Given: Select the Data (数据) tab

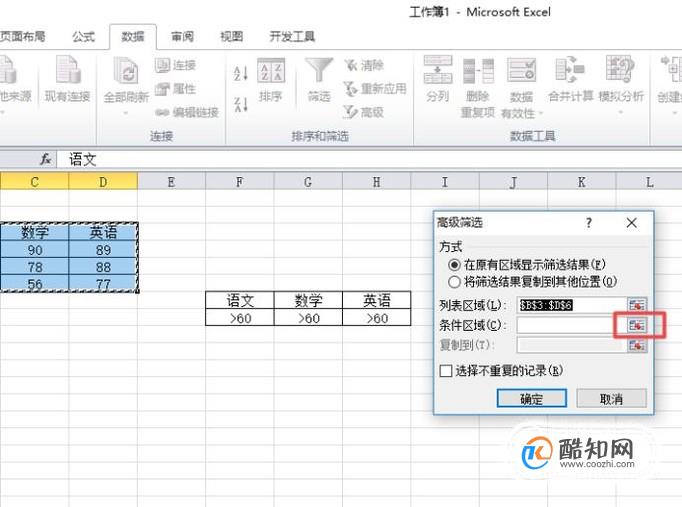Looking at the screenshot, I should (133, 37).
